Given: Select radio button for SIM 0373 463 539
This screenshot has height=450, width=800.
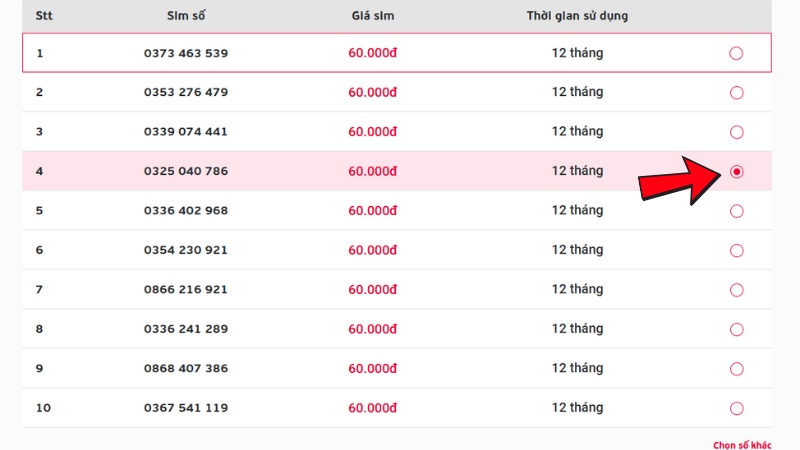Looking at the screenshot, I should tap(736, 53).
